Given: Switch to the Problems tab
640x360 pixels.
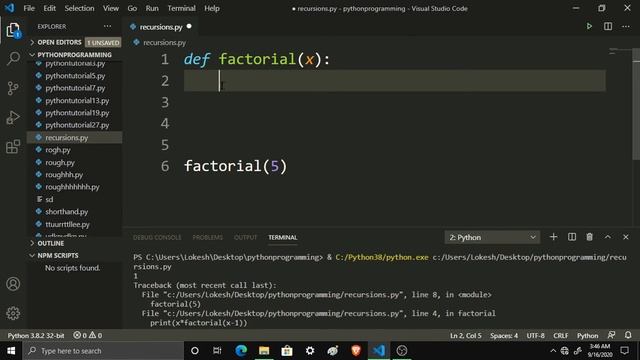Looking at the screenshot, I should [208, 238].
